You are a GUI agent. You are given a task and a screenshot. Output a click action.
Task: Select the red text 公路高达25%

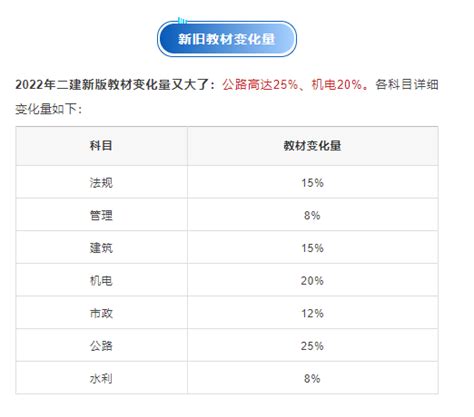pos(260,85)
